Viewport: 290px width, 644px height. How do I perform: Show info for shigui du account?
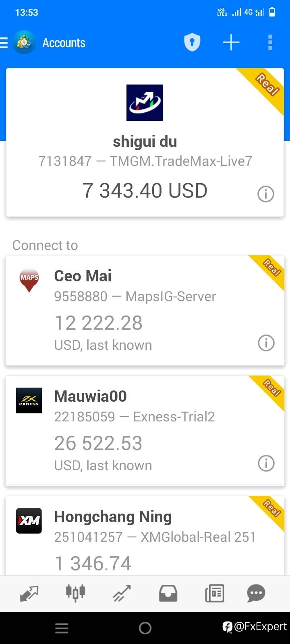coord(266,194)
